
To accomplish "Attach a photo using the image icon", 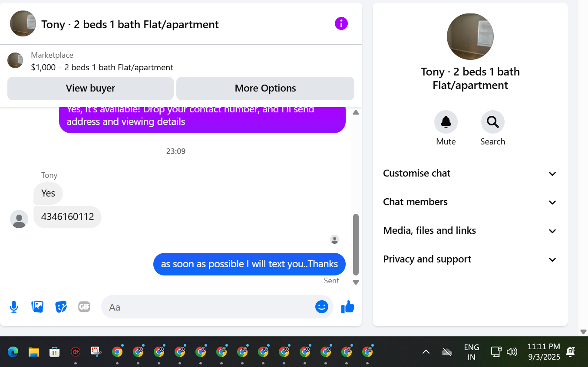I will point(37,307).
